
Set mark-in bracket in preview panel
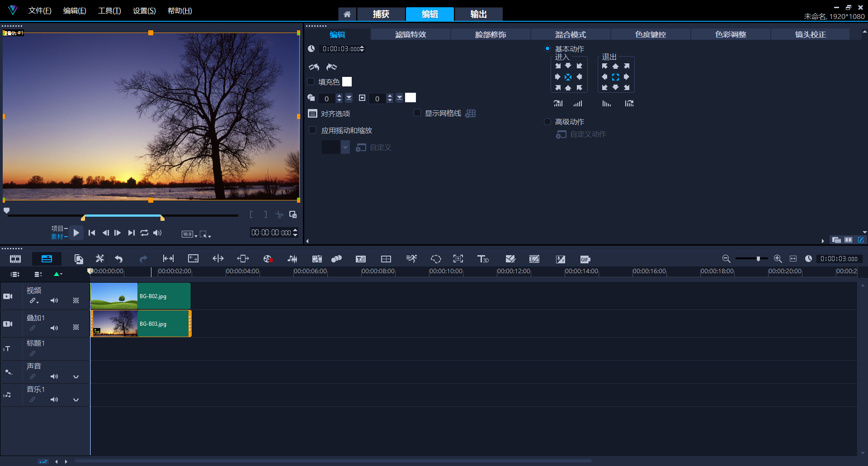251,214
